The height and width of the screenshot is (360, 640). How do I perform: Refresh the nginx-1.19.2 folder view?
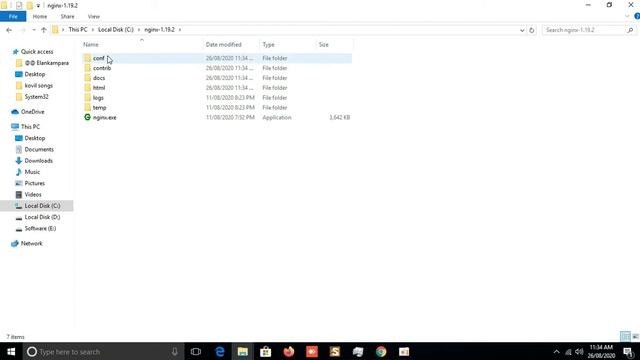(x=531, y=30)
